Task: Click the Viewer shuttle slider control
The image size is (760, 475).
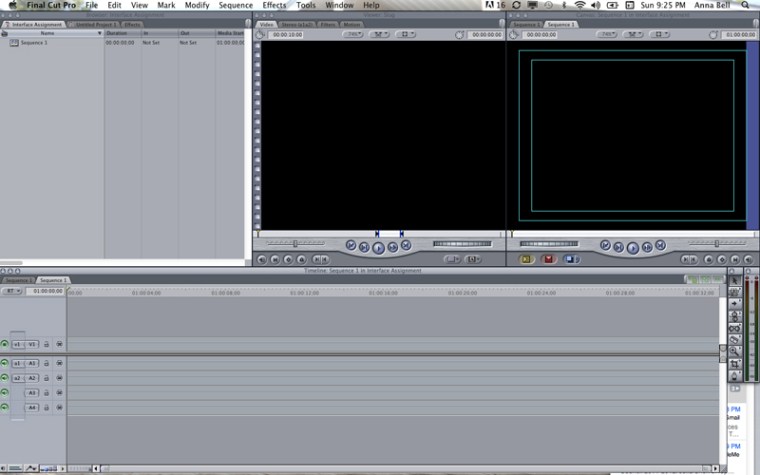Action: (294, 243)
